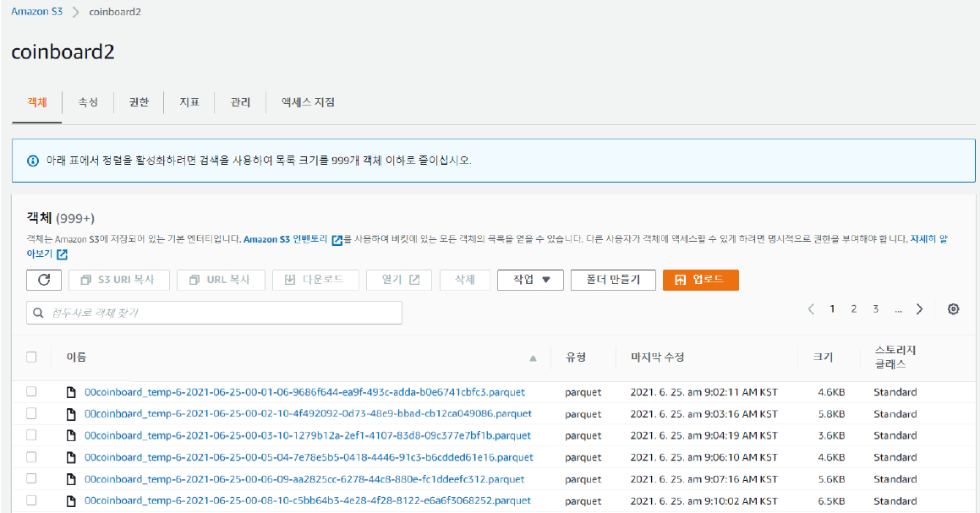Click the 마지막 수정 column header
Screen dimensions: 980x513
(658, 357)
